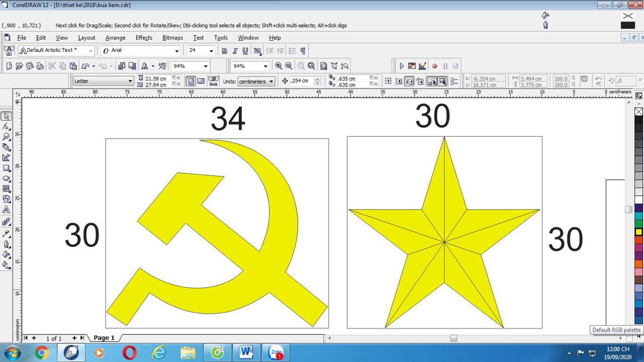Screen dimensions: 644x362
Task: Pick the yellow swatch in color palette
Action: coord(638,232)
